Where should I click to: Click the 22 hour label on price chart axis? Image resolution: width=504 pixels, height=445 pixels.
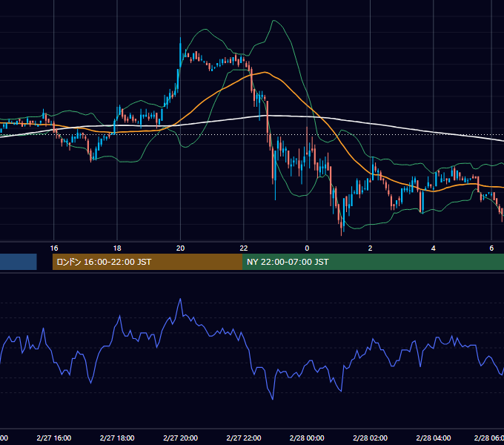pyautogui.click(x=244, y=248)
